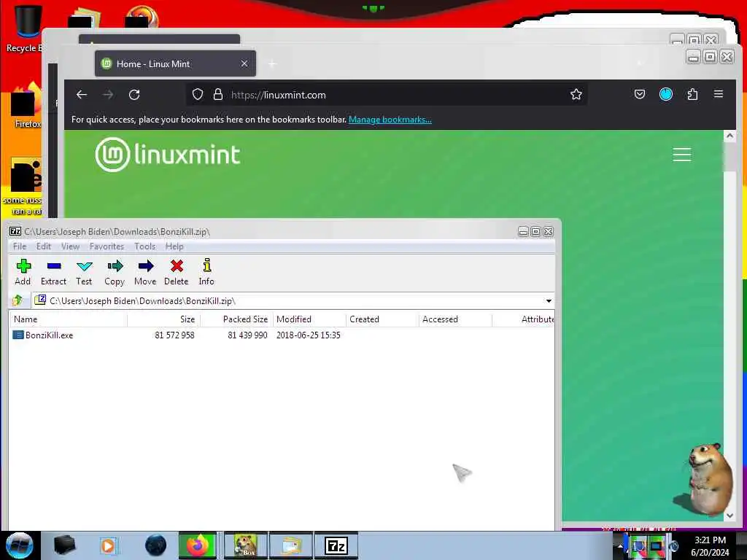747x560 pixels.
Task: Open the media player taskbar icon
Action: pyautogui.click(x=109, y=545)
